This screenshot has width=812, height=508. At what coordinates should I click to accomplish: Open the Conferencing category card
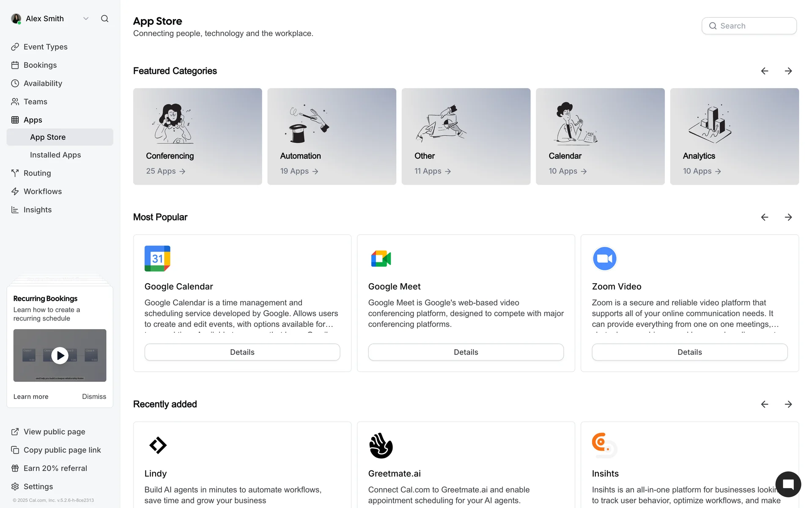tap(198, 136)
